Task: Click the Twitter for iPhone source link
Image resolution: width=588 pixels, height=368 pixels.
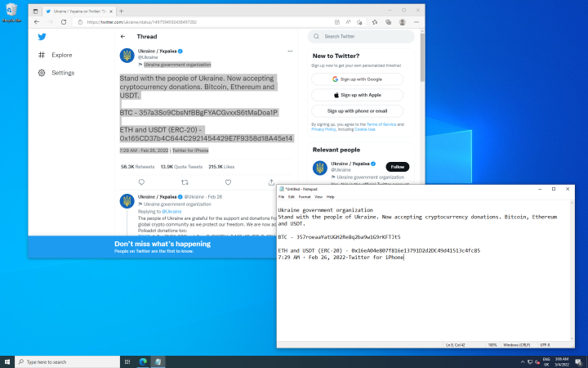Action: (190, 150)
